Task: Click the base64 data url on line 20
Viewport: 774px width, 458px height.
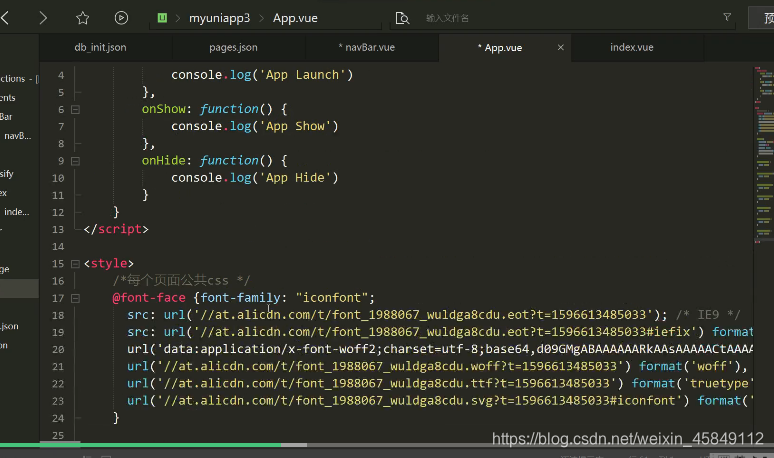Action: click(440, 349)
